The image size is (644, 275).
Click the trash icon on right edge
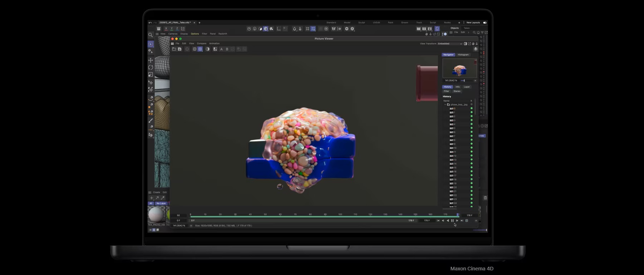click(x=485, y=198)
